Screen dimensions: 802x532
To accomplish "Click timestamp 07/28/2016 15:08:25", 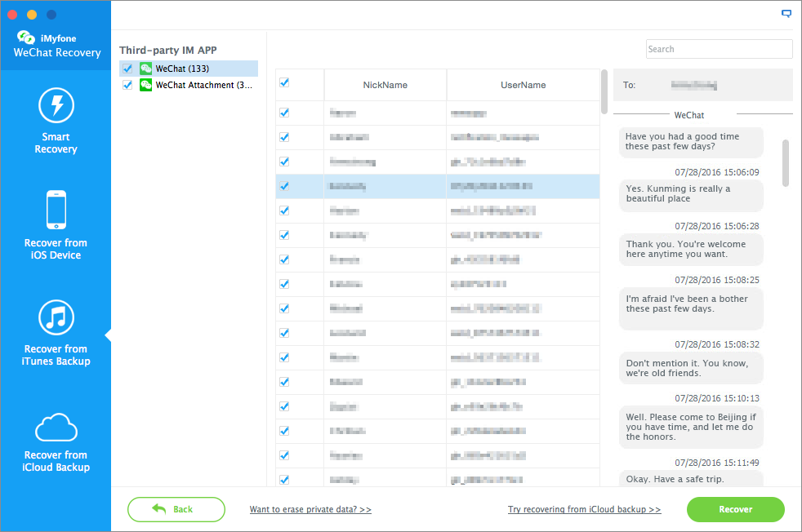I will pos(716,280).
